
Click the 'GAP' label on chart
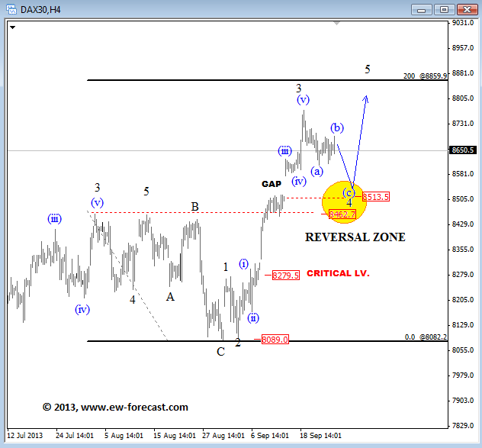coord(272,184)
